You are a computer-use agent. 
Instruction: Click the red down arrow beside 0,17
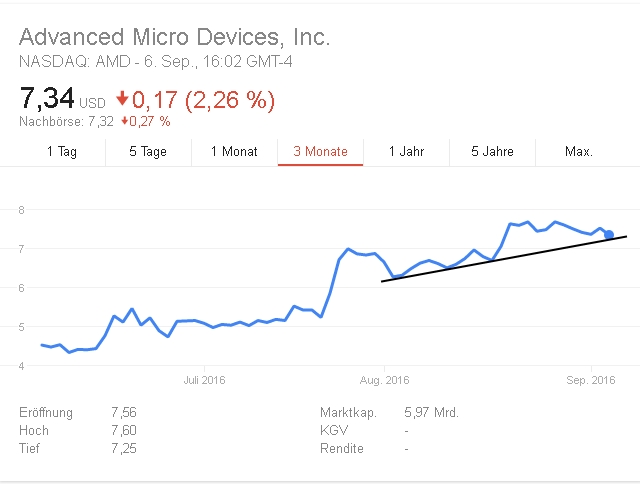[123, 100]
